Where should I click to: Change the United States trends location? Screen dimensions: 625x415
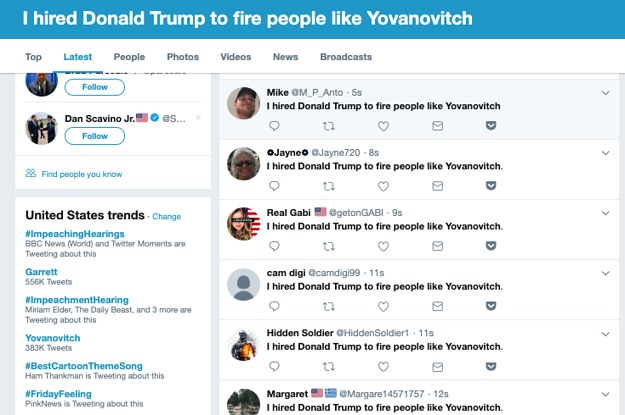(167, 216)
